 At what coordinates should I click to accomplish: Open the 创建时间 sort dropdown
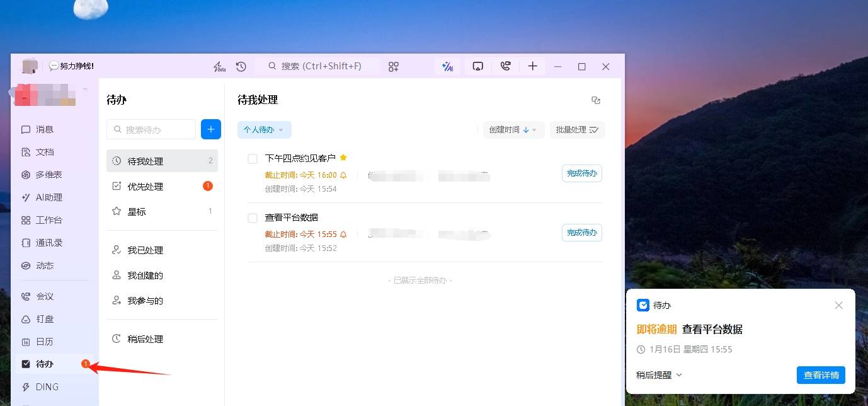[x=513, y=130]
